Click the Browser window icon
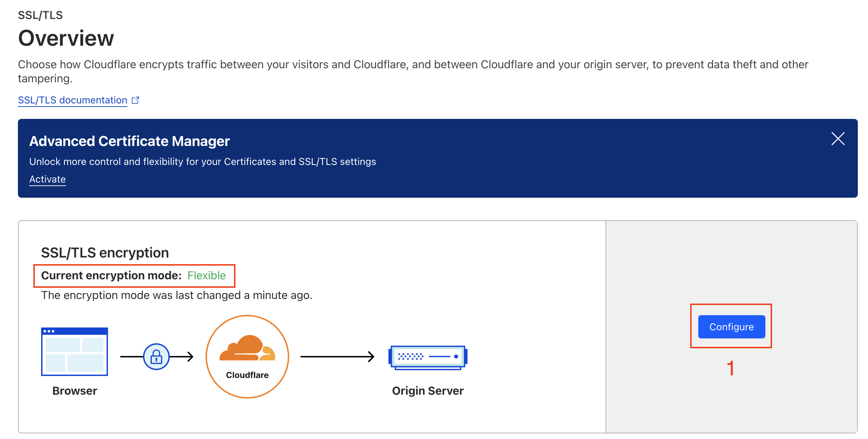 tap(75, 351)
